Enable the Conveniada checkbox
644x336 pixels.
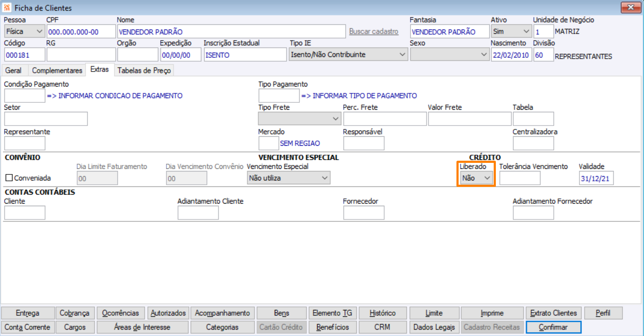click(9, 178)
